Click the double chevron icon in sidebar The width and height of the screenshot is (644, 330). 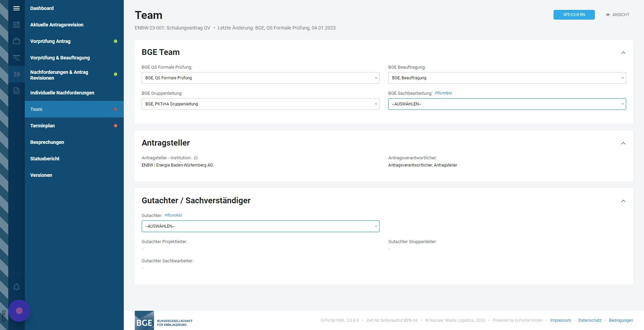(x=17, y=74)
